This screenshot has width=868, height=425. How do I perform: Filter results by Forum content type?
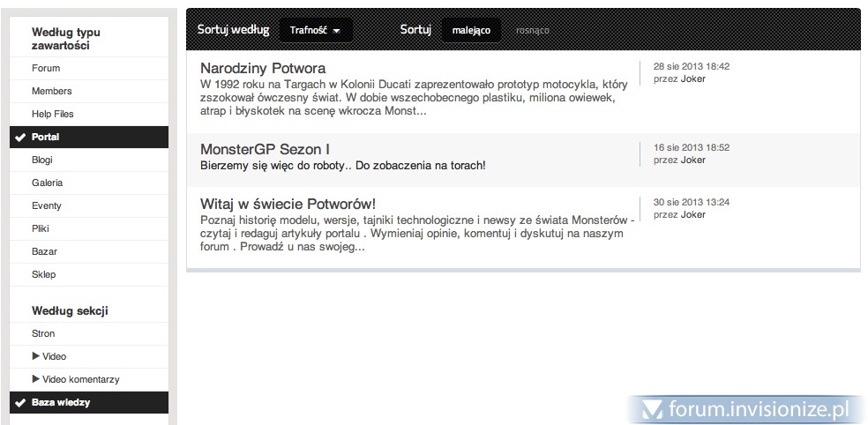coord(46,69)
